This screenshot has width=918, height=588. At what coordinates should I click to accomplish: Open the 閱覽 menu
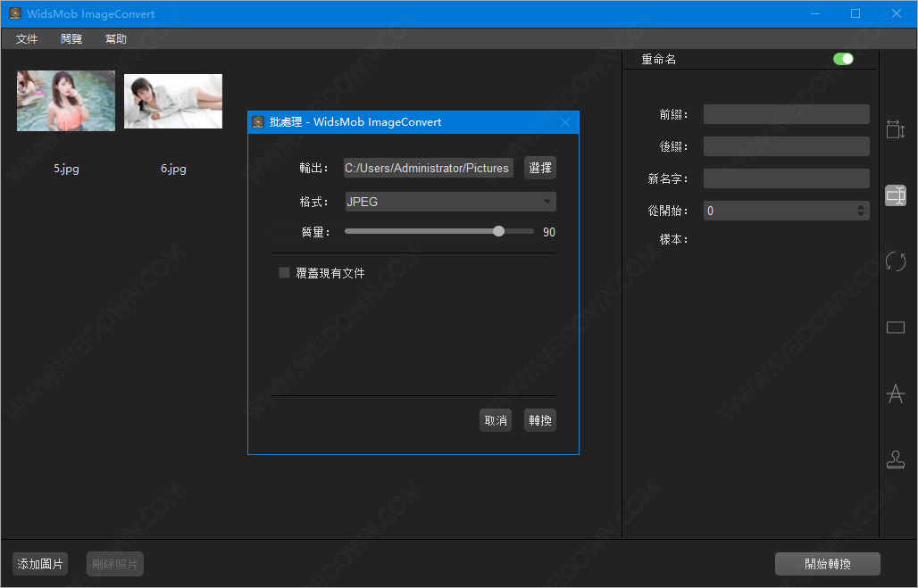(x=71, y=38)
